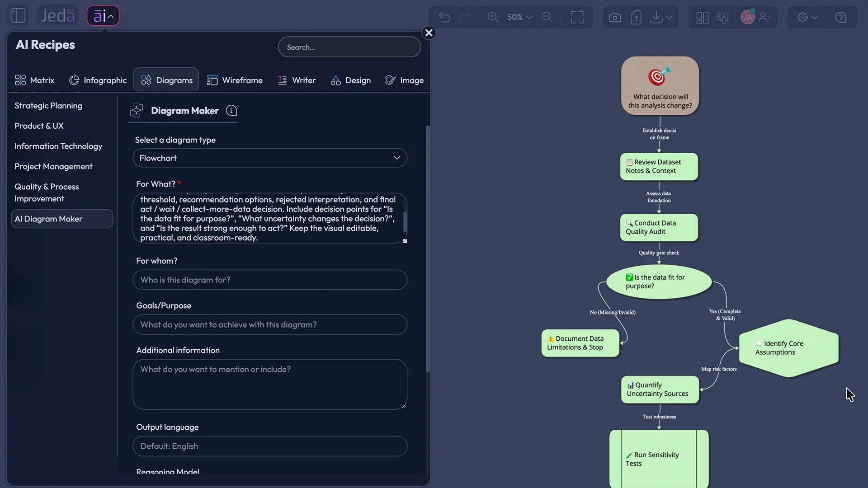This screenshot has width=868, height=488.
Task: Open the 50% zoom level dropdown
Action: click(519, 17)
